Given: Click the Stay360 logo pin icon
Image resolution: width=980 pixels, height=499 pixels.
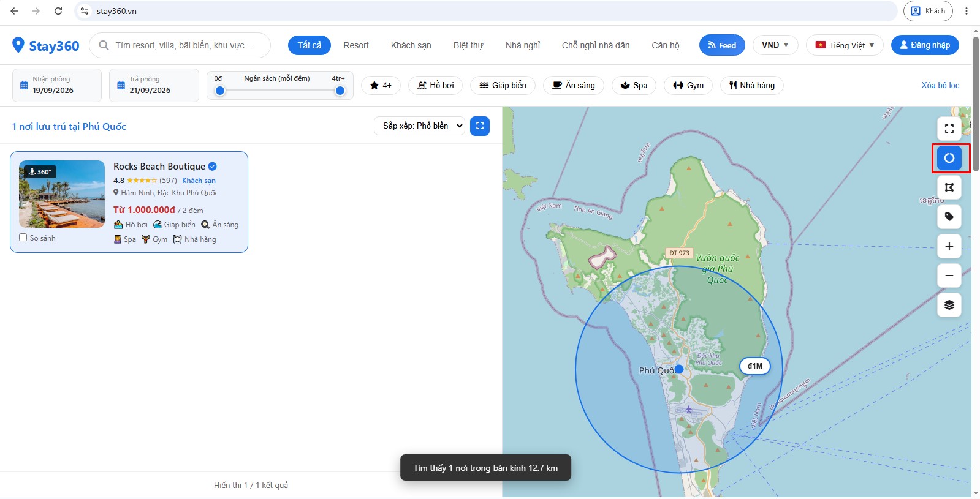Looking at the screenshot, I should tap(18, 45).
